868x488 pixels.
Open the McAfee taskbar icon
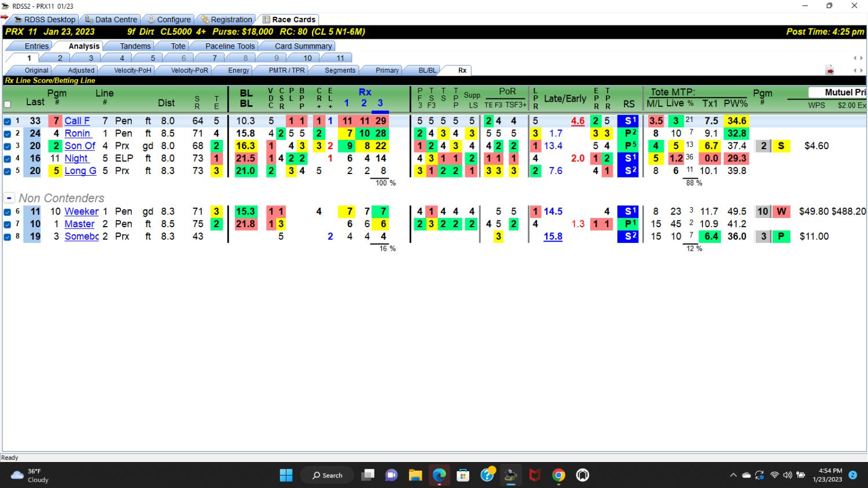tap(535, 475)
